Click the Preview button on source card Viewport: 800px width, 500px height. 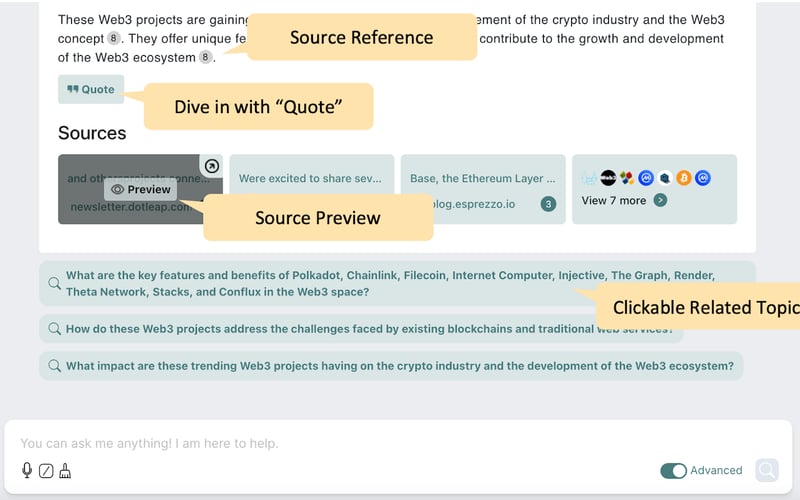click(x=141, y=189)
